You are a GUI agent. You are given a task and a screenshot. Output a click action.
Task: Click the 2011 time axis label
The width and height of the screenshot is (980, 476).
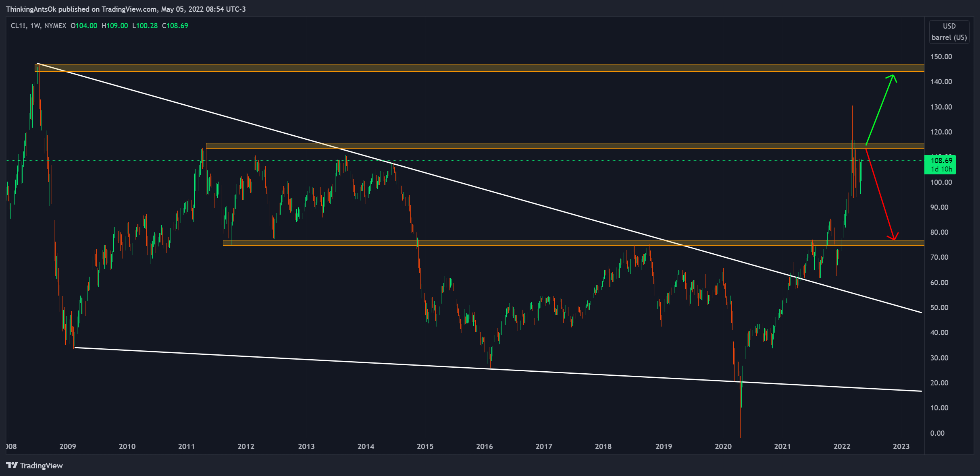[x=186, y=447]
